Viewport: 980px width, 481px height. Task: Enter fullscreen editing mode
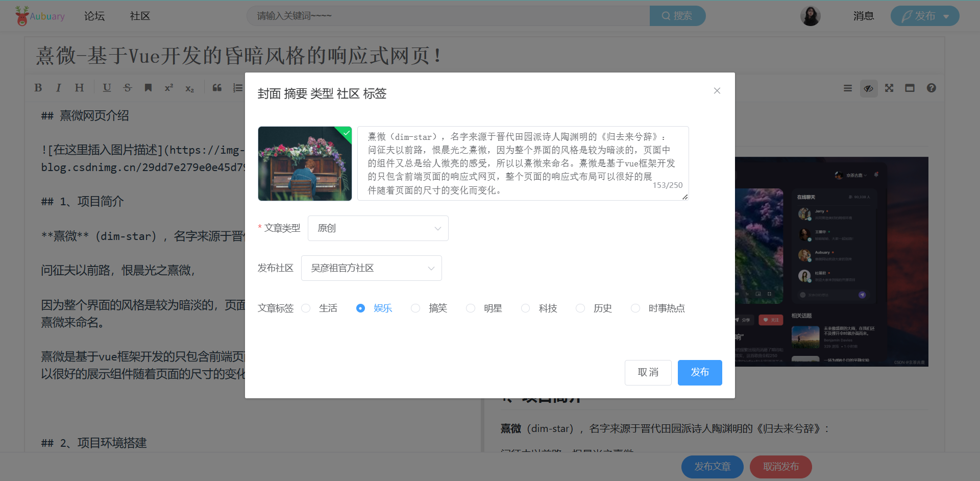[x=889, y=87]
